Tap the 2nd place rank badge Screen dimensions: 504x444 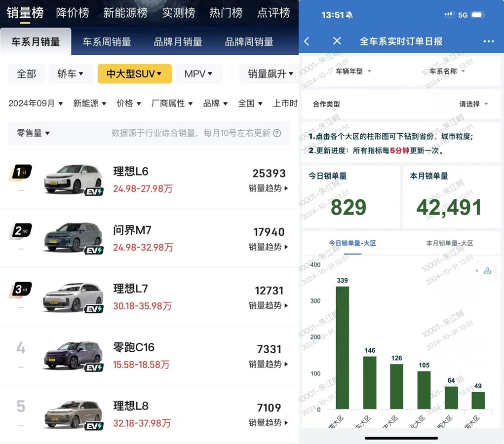(x=21, y=231)
